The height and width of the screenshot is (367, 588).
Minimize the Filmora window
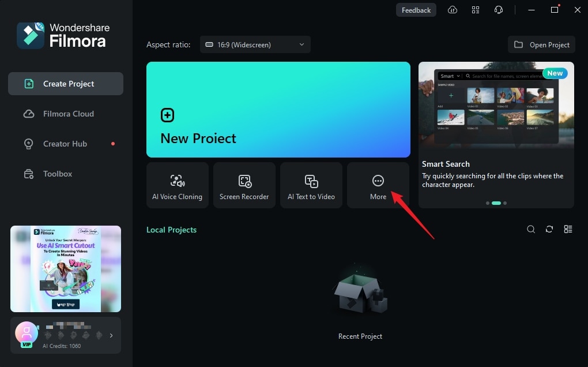532,10
